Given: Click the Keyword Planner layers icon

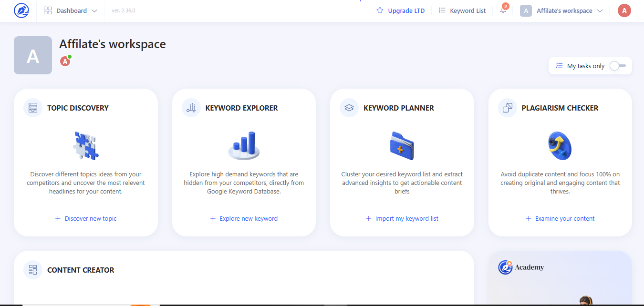Looking at the screenshot, I should (x=349, y=108).
